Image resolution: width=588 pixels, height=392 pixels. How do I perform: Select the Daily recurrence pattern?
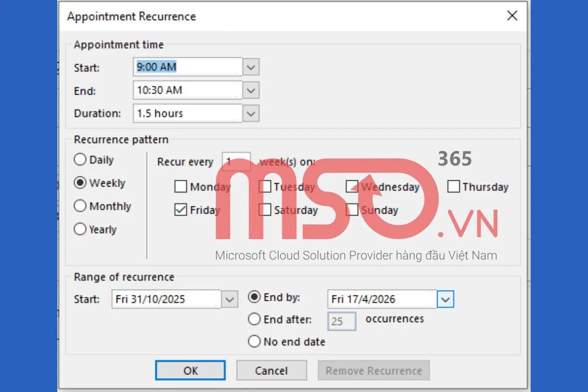[x=80, y=159]
